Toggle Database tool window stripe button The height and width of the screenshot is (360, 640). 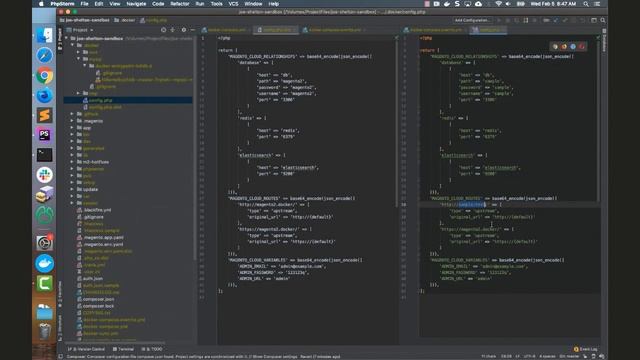click(x=604, y=40)
